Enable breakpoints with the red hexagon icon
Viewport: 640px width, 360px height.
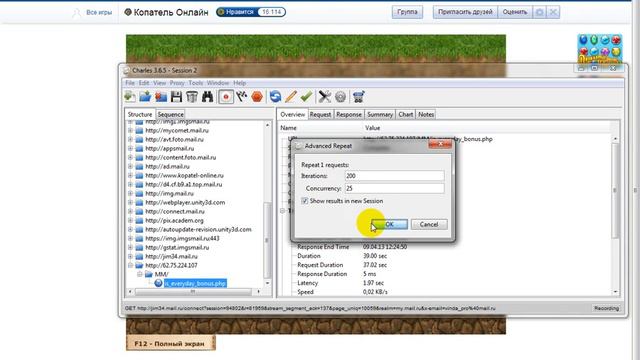(x=257, y=97)
